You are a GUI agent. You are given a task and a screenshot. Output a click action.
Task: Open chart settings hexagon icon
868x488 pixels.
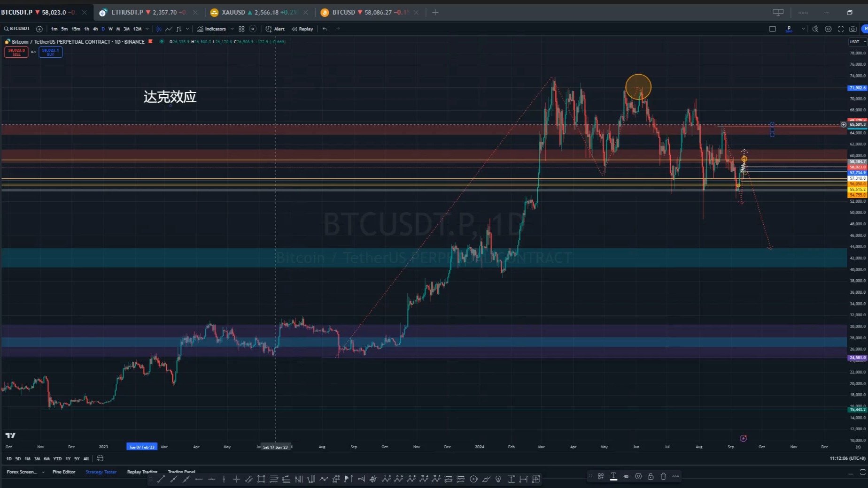(828, 29)
